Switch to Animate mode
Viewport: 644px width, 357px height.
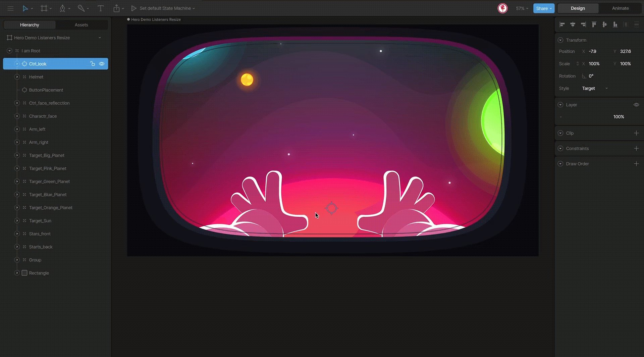click(620, 8)
